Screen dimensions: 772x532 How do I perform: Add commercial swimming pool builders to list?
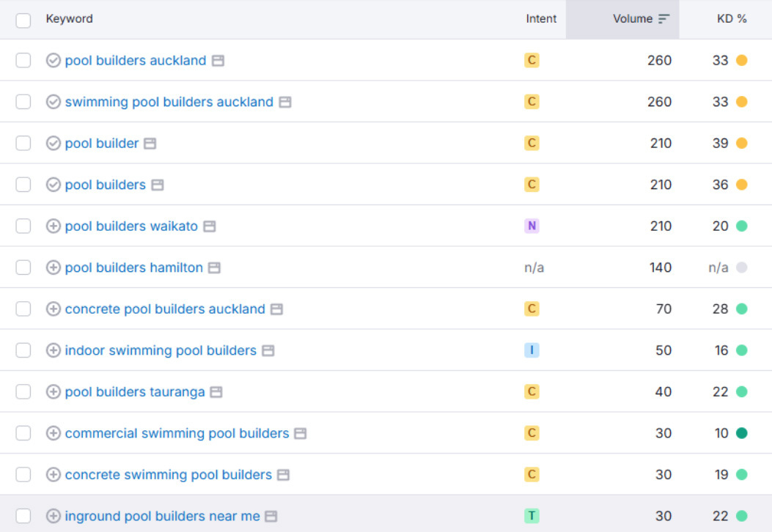(x=53, y=434)
